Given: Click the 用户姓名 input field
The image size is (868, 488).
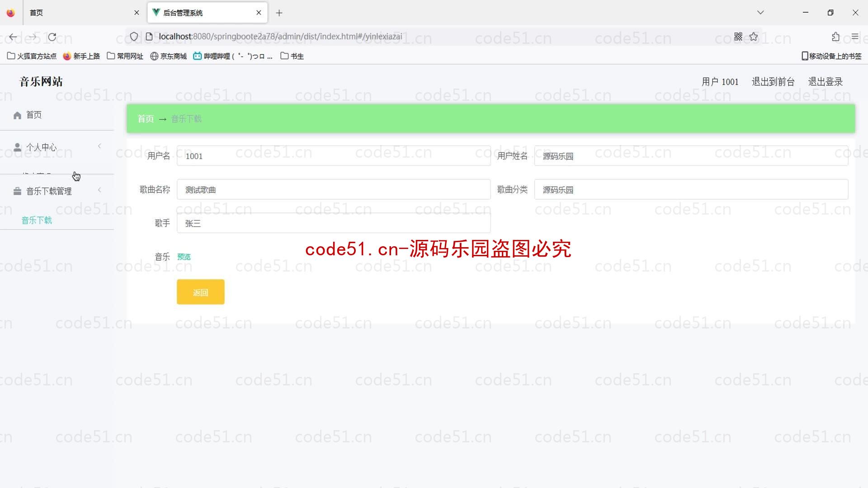Looking at the screenshot, I should coord(691,156).
